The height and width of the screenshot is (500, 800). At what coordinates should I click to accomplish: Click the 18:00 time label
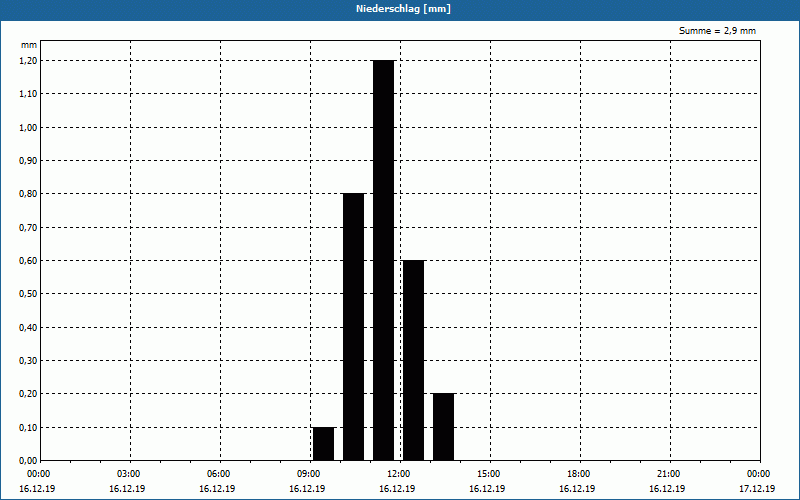pos(580,474)
